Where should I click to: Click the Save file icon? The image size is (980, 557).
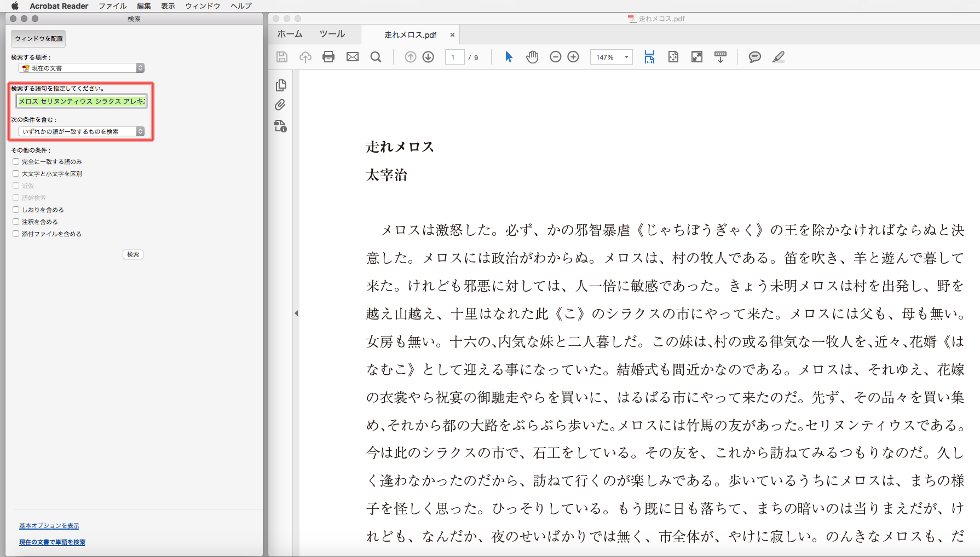282,57
